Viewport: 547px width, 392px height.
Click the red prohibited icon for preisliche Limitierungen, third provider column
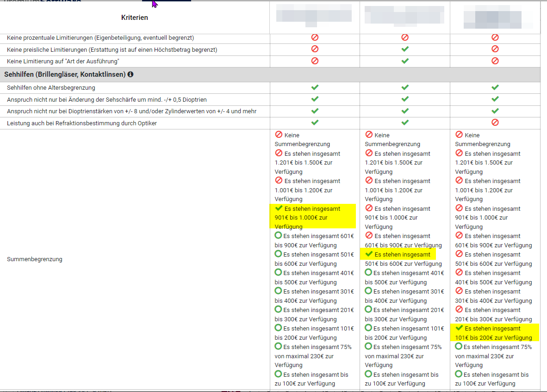coord(495,49)
